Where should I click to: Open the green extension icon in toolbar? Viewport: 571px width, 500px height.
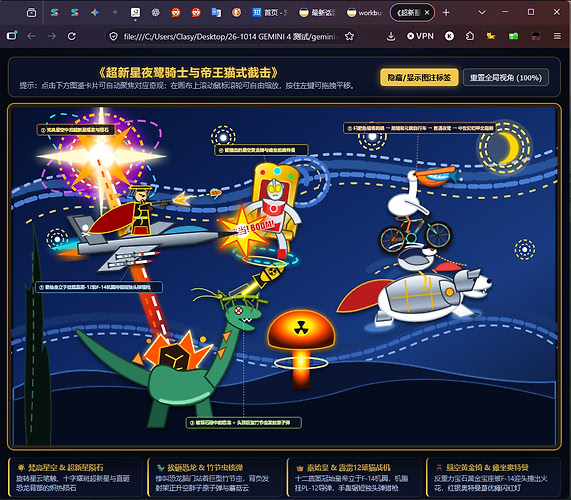point(513,36)
